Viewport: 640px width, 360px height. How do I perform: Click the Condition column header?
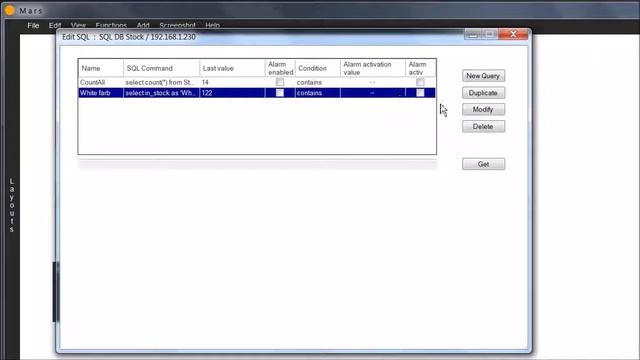click(x=317, y=68)
